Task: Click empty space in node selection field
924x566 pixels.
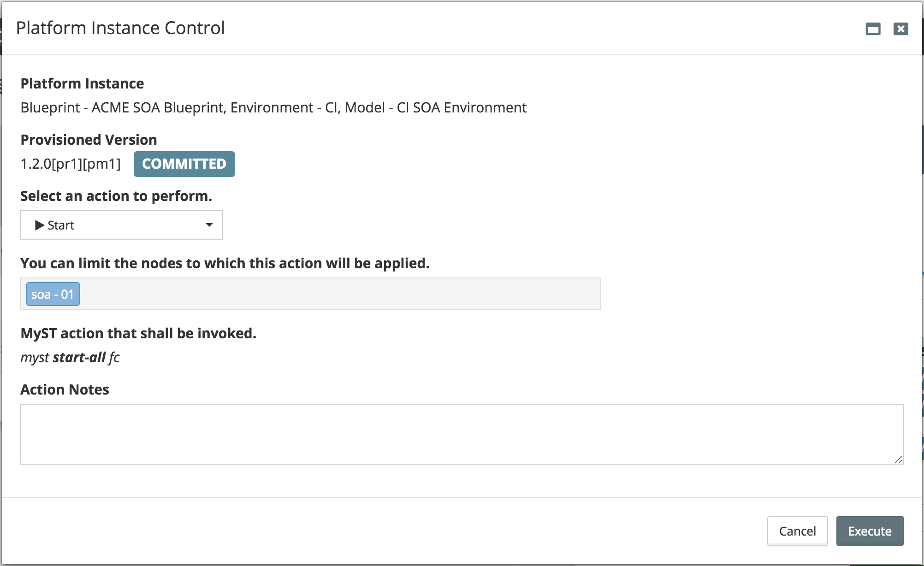Action: (x=340, y=294)
